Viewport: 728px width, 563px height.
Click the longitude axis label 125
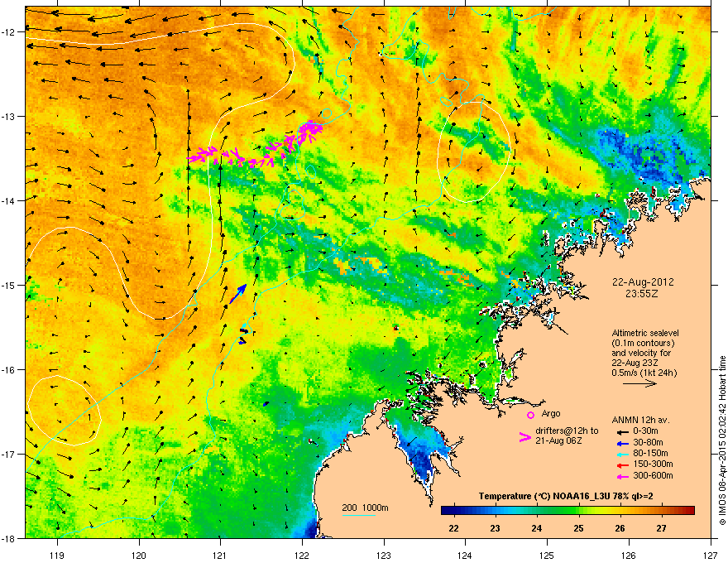tap(547, 555)
